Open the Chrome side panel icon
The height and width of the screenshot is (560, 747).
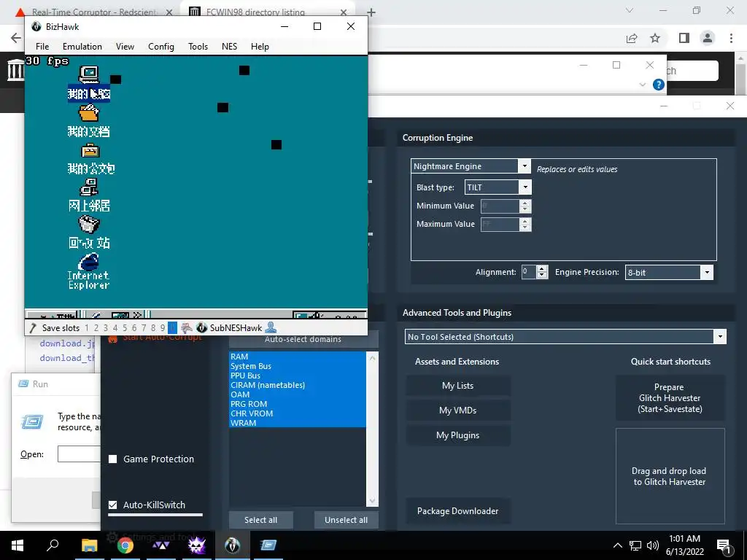(684, 38)
